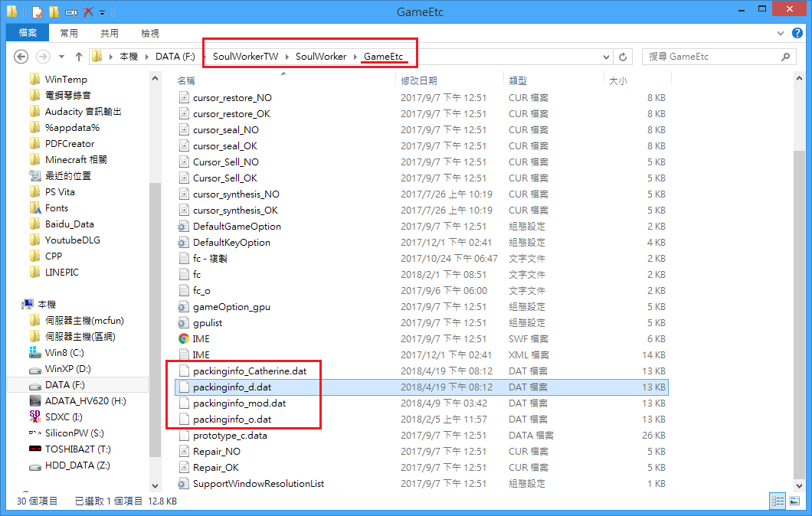The width and height of the screenshot is (812, 516).
Task: Click the Properties quick access icon
Action: [38, 11]
